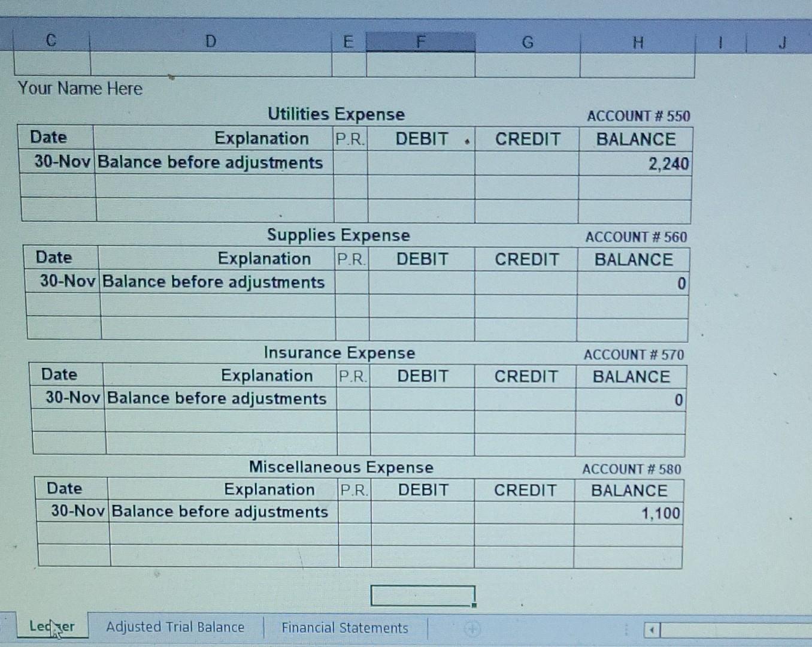The width and height of the screenshot is (812, 647).
Task: Click the Your Name Here cell
Action: tap(80, 88)
